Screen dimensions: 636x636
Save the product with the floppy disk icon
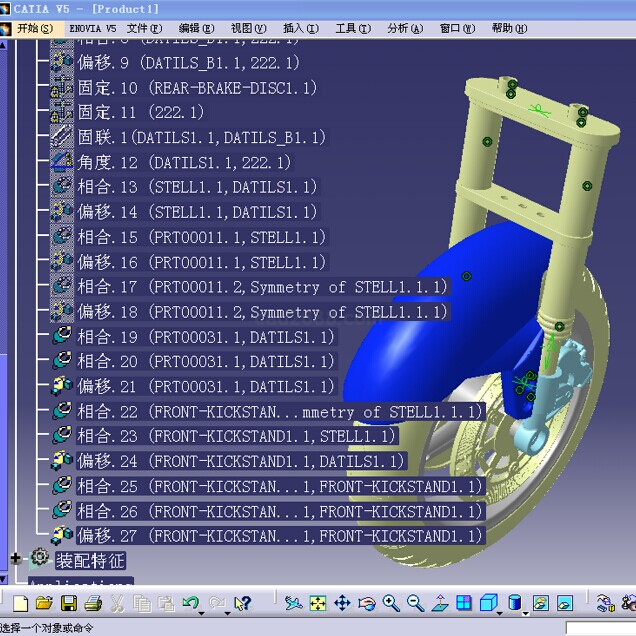click(69, 603)
